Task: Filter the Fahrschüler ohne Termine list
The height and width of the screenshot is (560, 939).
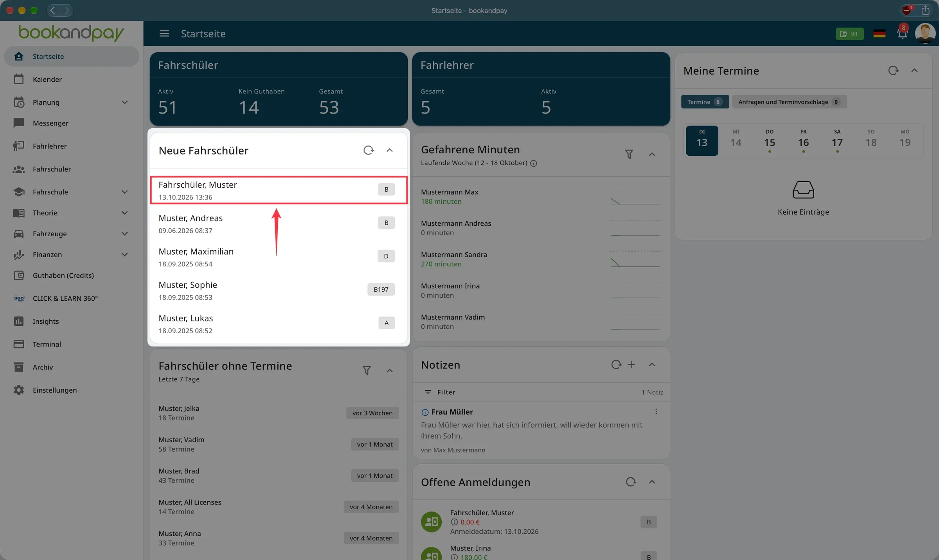Action: click(x=367, y=370)
